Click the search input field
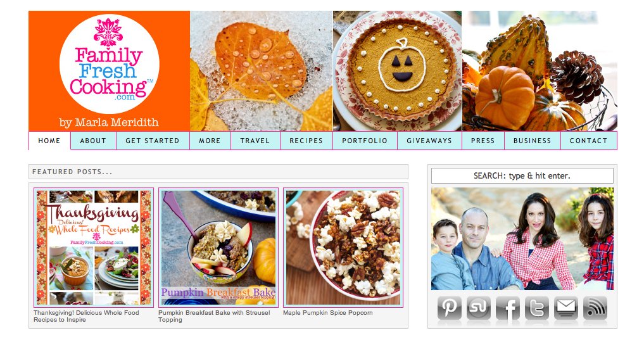This screenshot has width=644, height=342. tap(522, 175)
